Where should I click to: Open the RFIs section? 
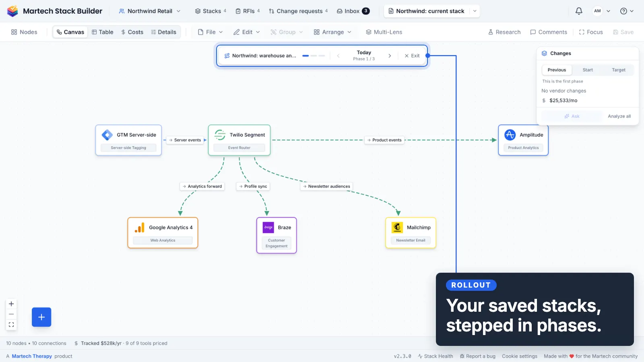pos(248,11)
